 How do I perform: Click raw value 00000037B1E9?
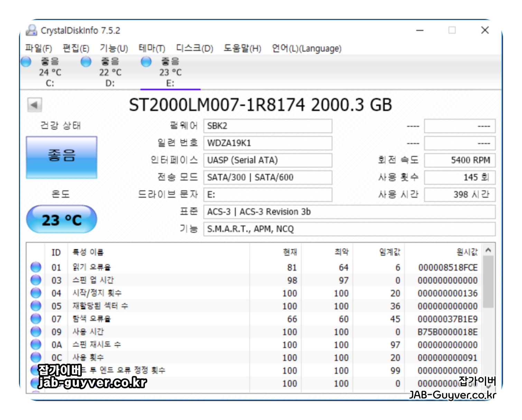[x=448, y=319]
